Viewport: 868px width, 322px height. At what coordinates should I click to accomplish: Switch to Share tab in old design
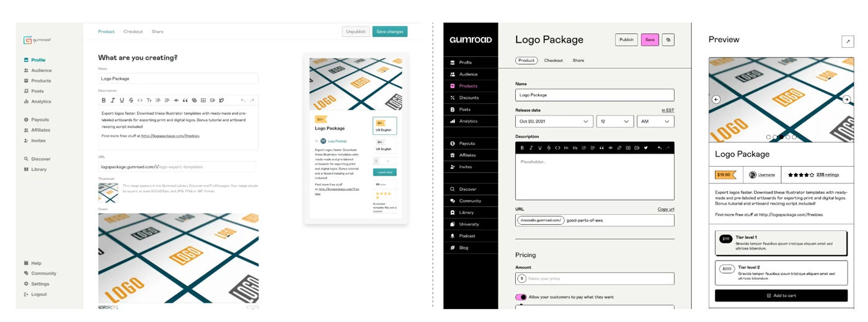[157, 32]
